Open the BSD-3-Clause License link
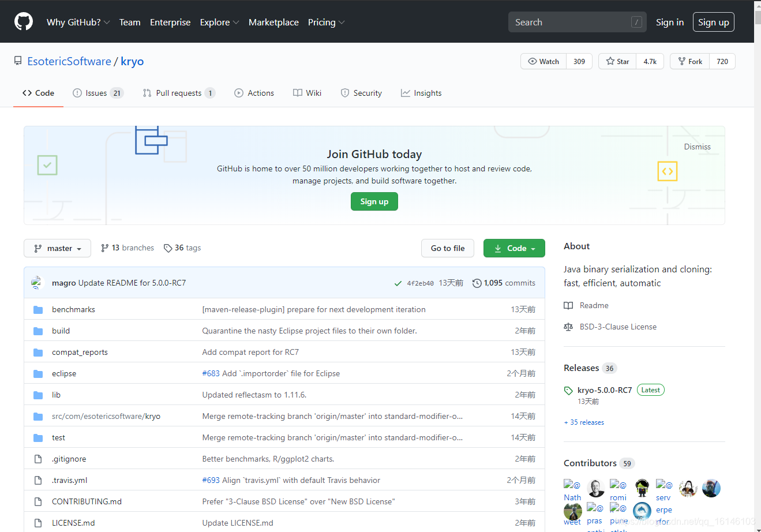Image resolution: width=761 pixels, height=532 pixels. point(618,327)
